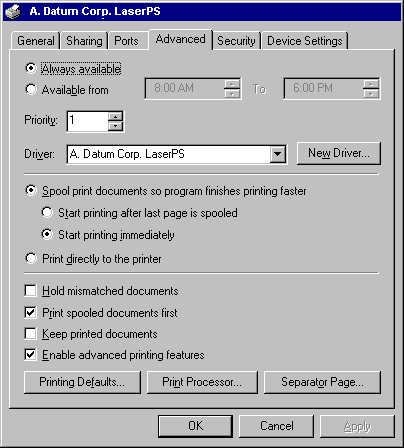Screen dimensions: 404x448
Task: Check Keep printed documents
Action: click(31, 334)
